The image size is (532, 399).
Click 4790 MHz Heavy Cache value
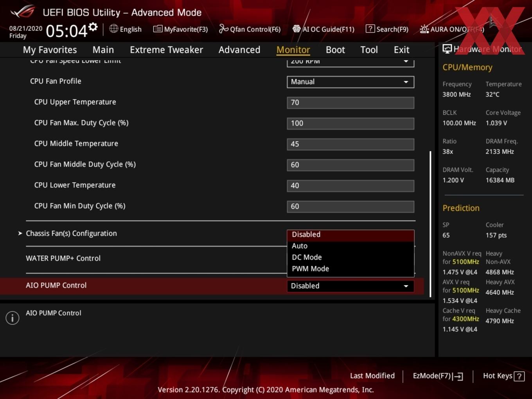500,321
